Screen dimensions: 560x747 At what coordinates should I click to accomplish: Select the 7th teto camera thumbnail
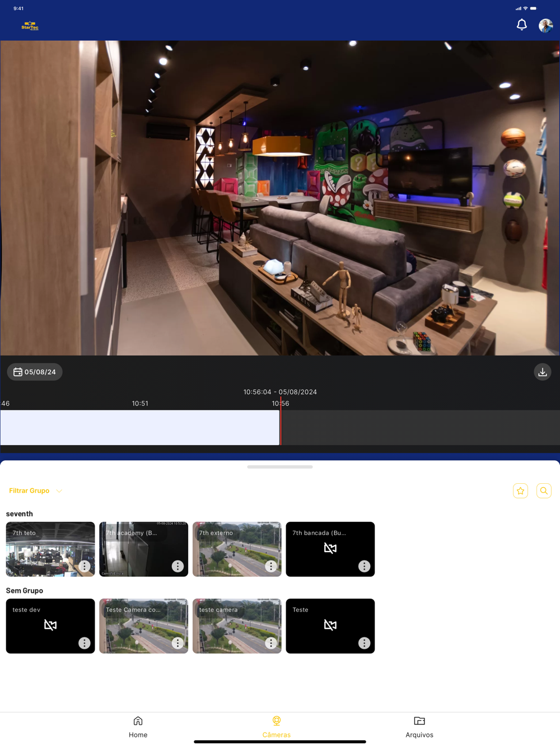pos(50,549)
